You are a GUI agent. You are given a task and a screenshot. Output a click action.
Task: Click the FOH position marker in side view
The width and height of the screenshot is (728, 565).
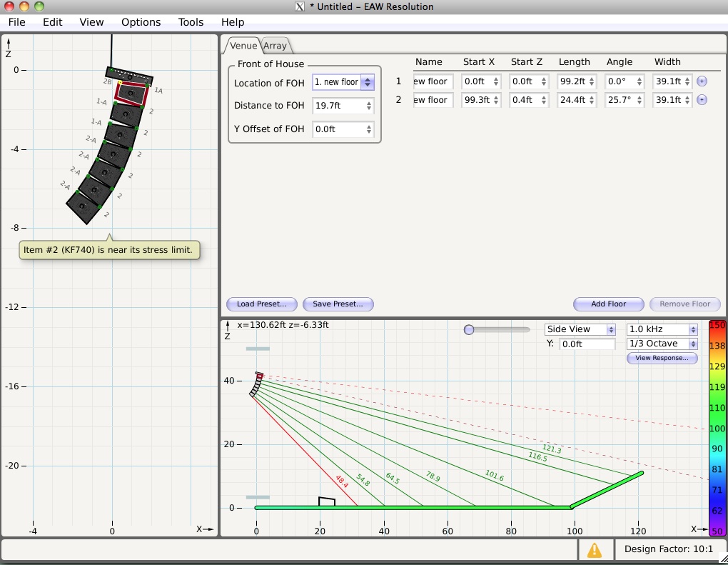(x=326, y=502)
